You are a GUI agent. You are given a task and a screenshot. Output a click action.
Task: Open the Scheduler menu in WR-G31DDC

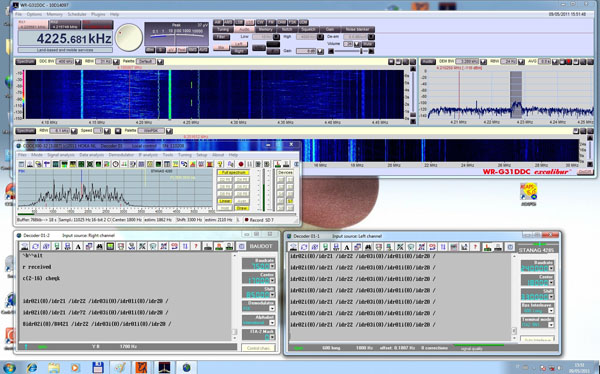(77, 14)
